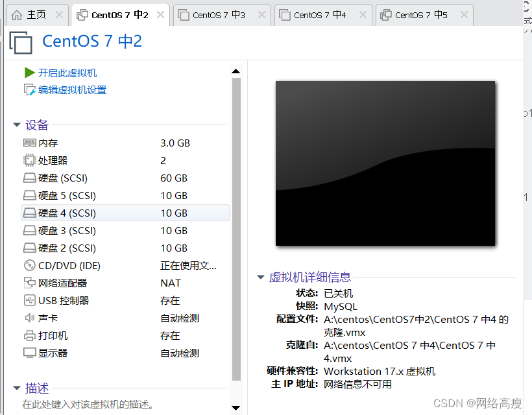Click the CD/DVD value 正在使用文...
Image resolution: width=532 pixels, height=415 pixels.
coord(188,265)
